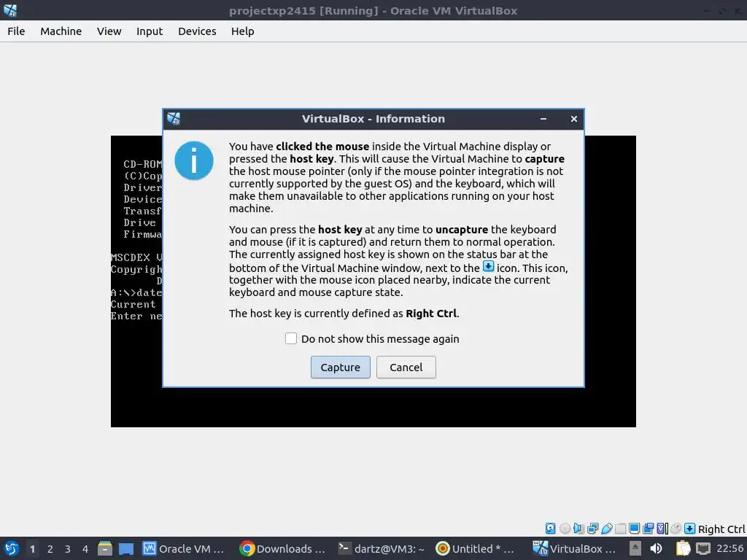The image size is (747, 560).
Task: Click the display monitor status icon
Action: (x=634, y=528)
